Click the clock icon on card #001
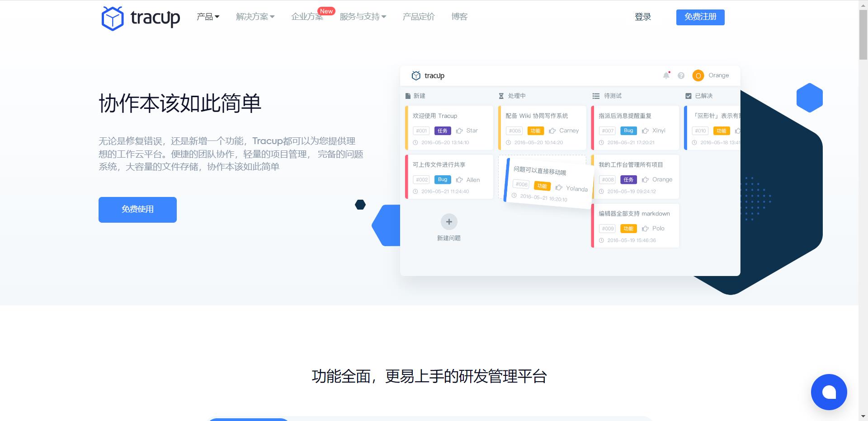 click(415, 142)
